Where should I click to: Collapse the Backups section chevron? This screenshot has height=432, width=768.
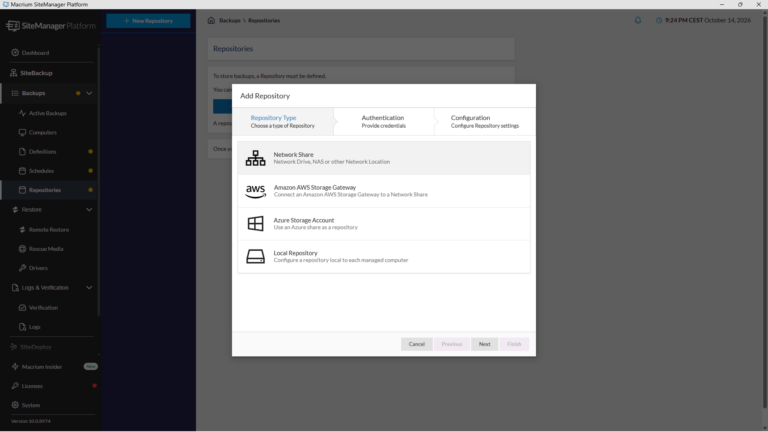[89, 93]
